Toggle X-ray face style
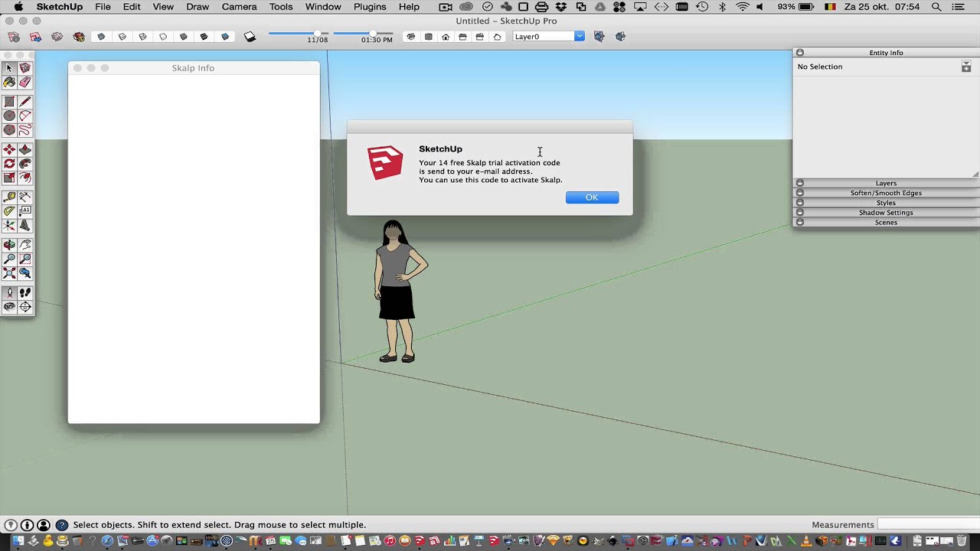 (x=102, y=36)
